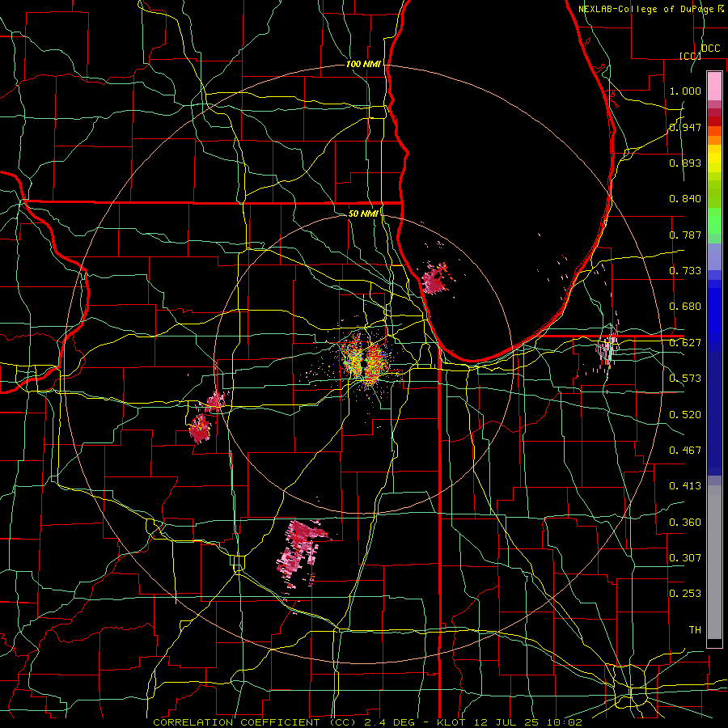Click the 0.253 scale label
This screenshot has height=728, width=728.
685,594
